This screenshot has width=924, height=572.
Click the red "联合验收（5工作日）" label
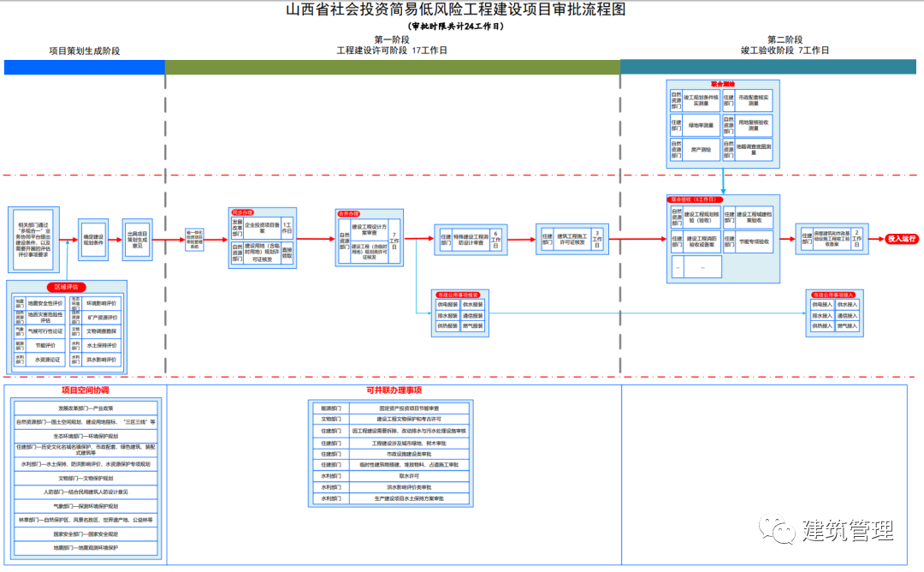694,200
